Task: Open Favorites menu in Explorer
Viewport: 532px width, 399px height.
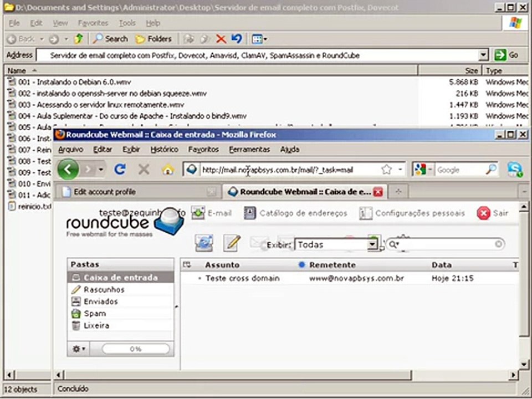Action: (93, 23)
